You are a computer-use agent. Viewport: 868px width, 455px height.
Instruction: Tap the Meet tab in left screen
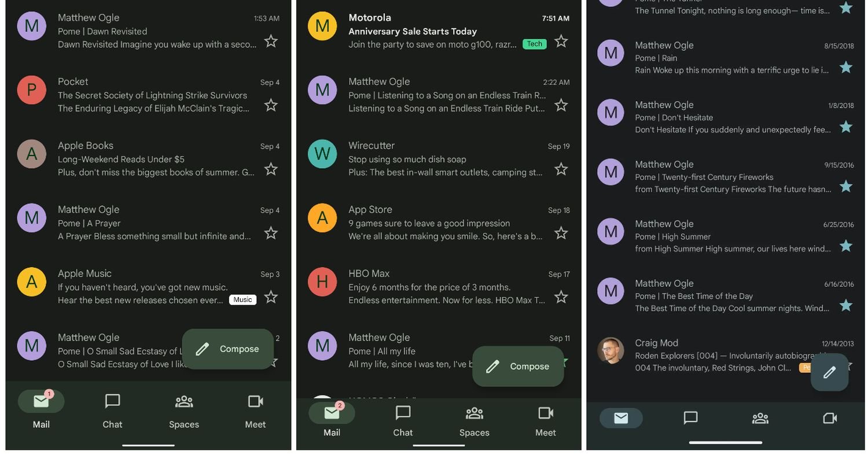255,410
